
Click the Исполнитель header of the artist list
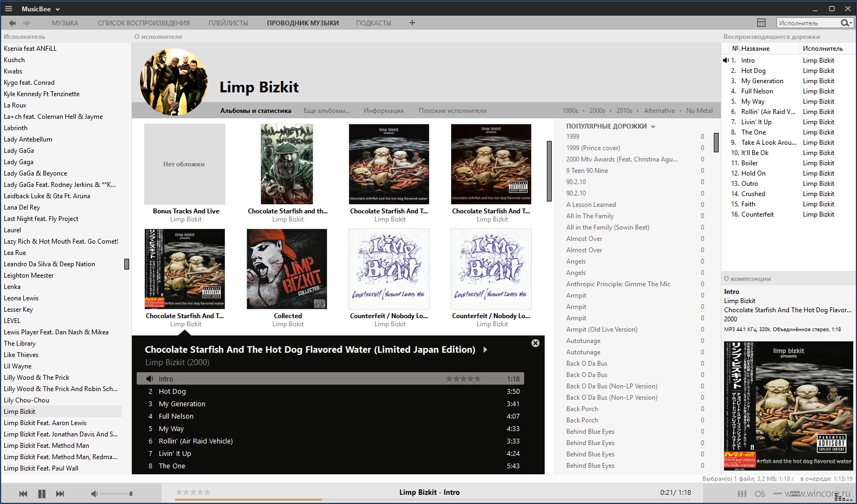24,37
